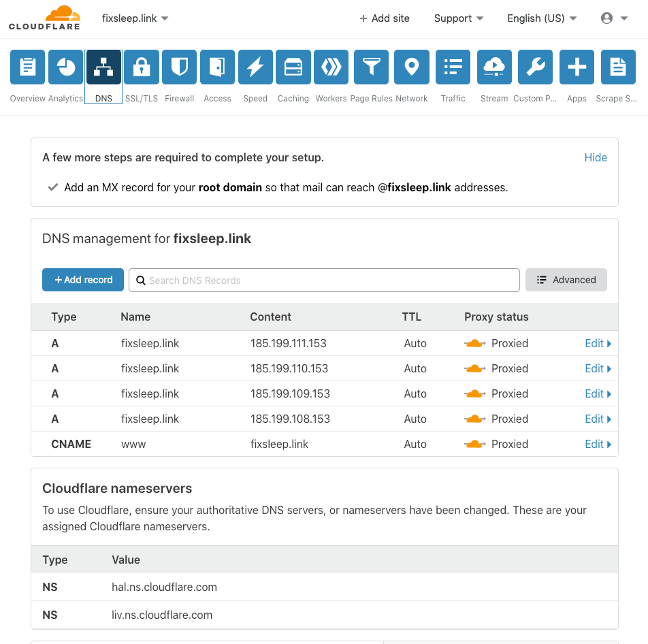Open the Speed lightning bolt icon
Viewport: 648px width, 644px height.
(255, 67)
